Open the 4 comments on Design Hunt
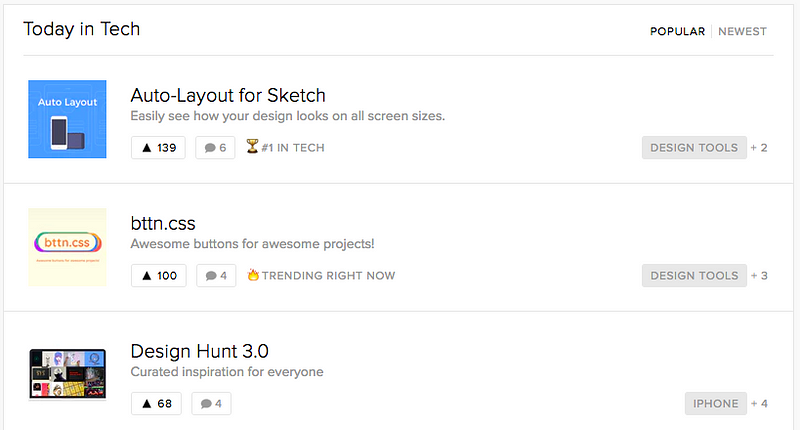This screenshot has width=800, height=430. click(211, 404)
